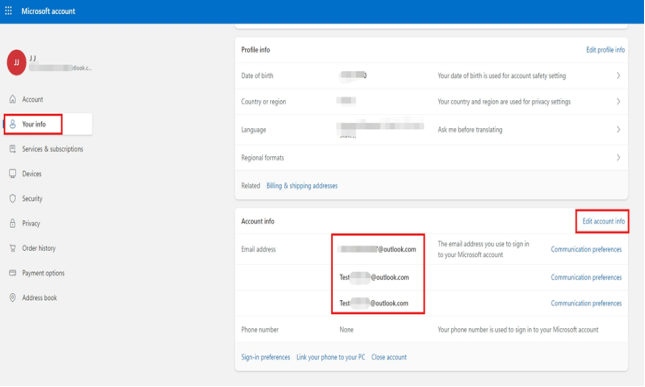Click the Phone number None value

click(x=346, y=329)
